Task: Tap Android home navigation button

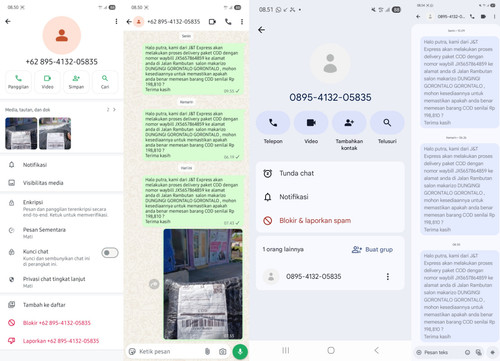Action: click(331, 350)
